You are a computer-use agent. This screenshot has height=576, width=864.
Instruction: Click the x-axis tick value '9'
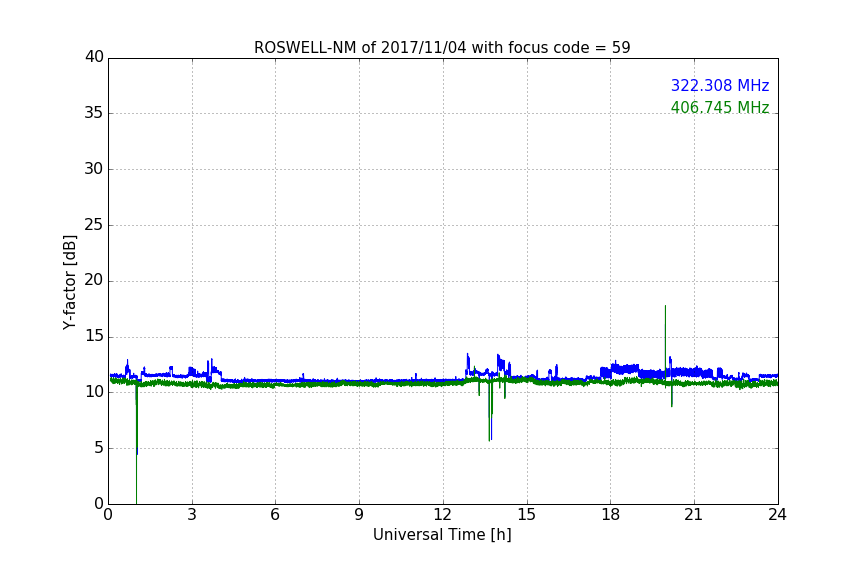359,515
